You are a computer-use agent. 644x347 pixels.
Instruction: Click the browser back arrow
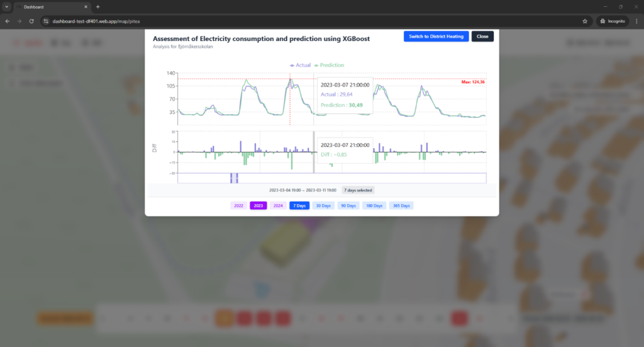(8, 21)
